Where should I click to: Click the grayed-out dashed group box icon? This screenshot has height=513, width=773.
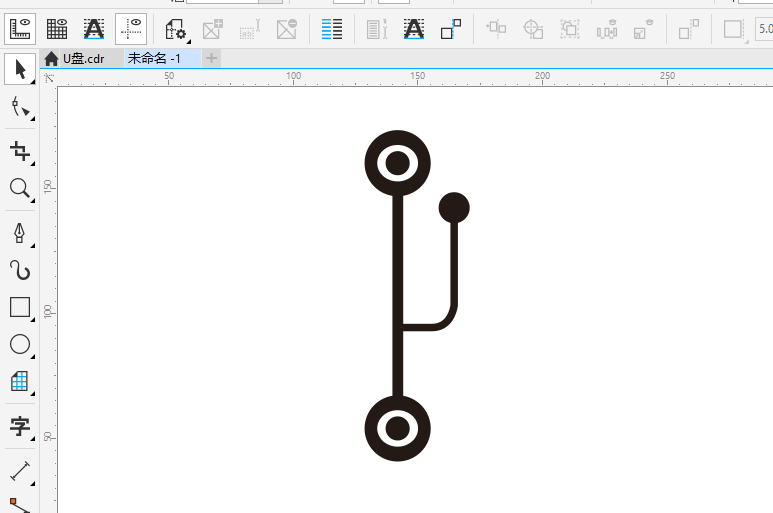pos(570,29)
